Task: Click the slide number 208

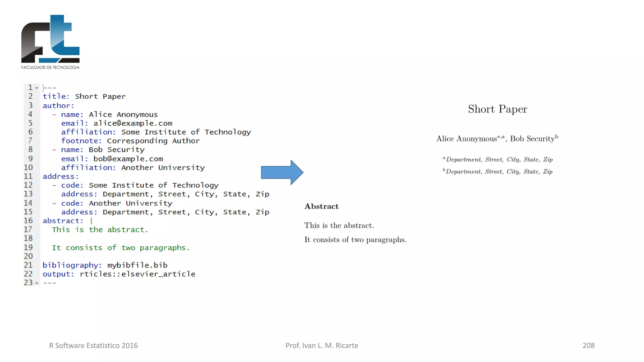Action: (588, 345)
